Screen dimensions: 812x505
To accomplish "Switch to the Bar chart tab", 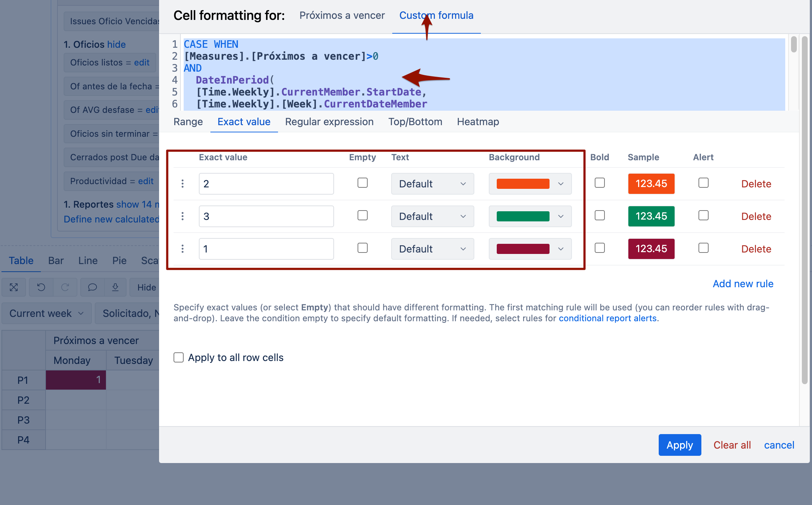I will coord(56,260).
